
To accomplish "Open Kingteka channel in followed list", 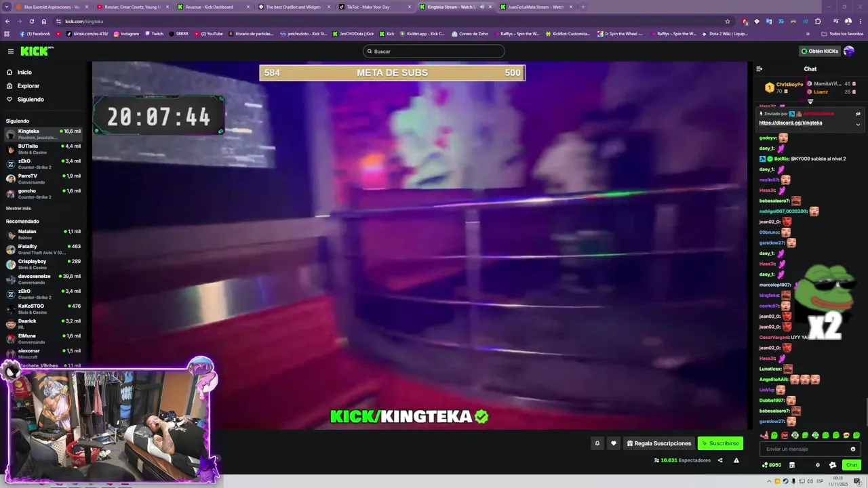I will click(43, 134).
